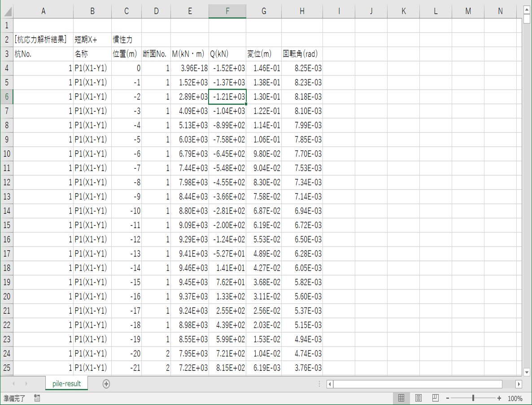Click the vertical scrollbar down arrow
The image size is (532, 405).
[x=527, y=372]
